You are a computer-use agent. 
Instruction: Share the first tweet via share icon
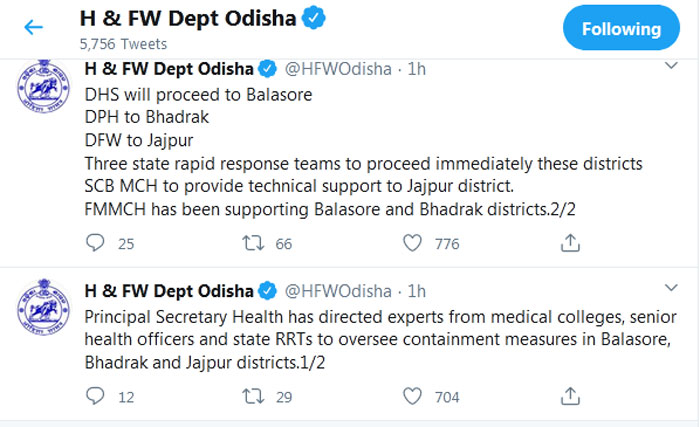(570, 243)
